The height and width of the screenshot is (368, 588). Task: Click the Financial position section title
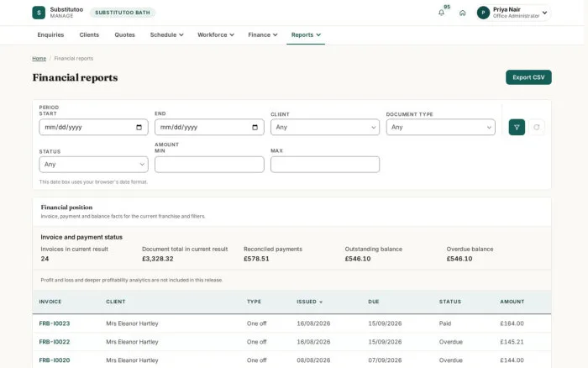[66, 208]
